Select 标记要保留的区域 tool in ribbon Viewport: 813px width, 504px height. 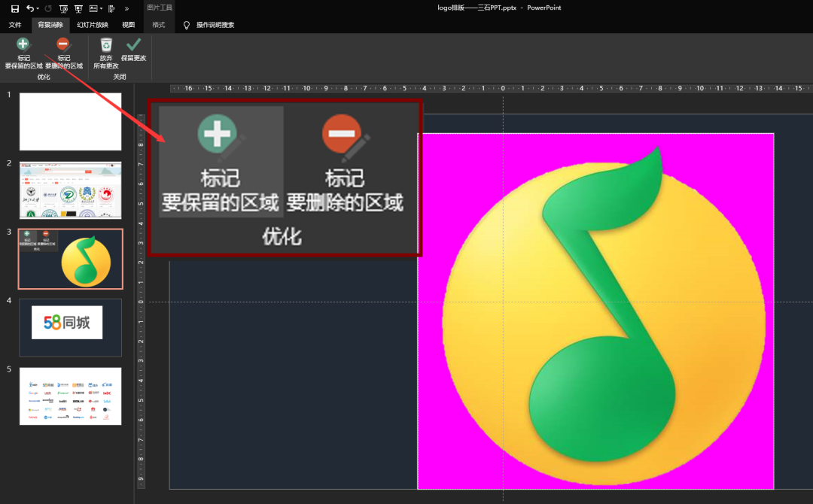23,53
